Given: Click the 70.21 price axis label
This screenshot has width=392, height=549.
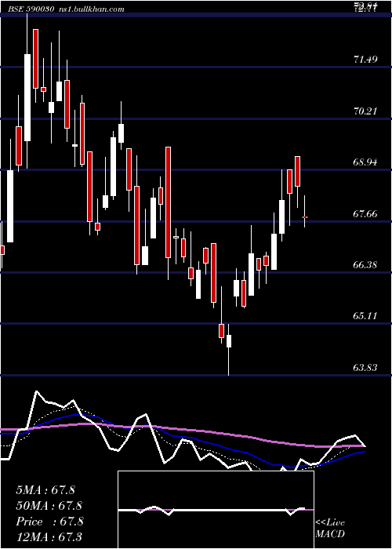Looking at the screenshot, I should pos(365,111).
